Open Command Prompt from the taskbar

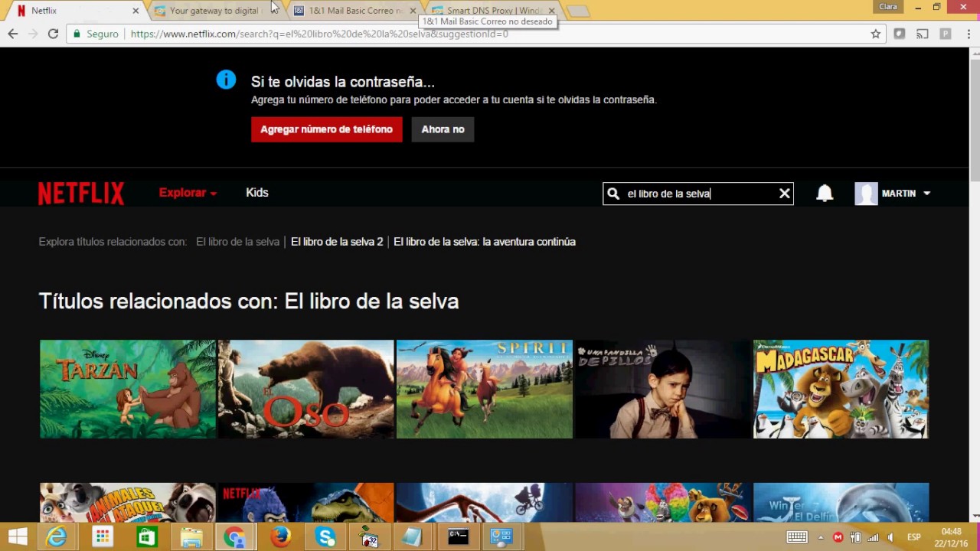458,537
